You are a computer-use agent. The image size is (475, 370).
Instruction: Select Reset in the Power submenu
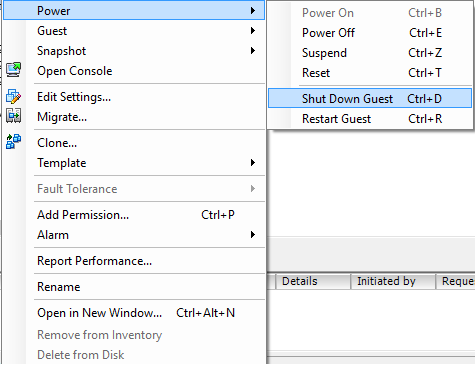pos(370,73)
